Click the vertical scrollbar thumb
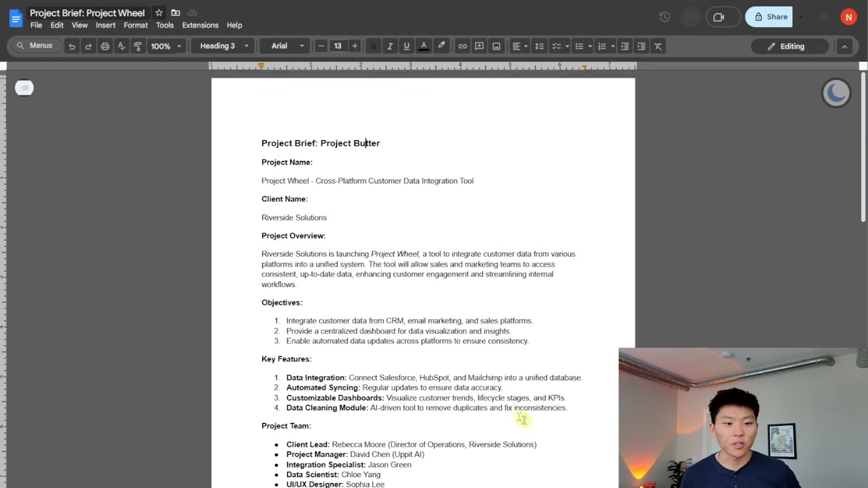 (863, 147)
